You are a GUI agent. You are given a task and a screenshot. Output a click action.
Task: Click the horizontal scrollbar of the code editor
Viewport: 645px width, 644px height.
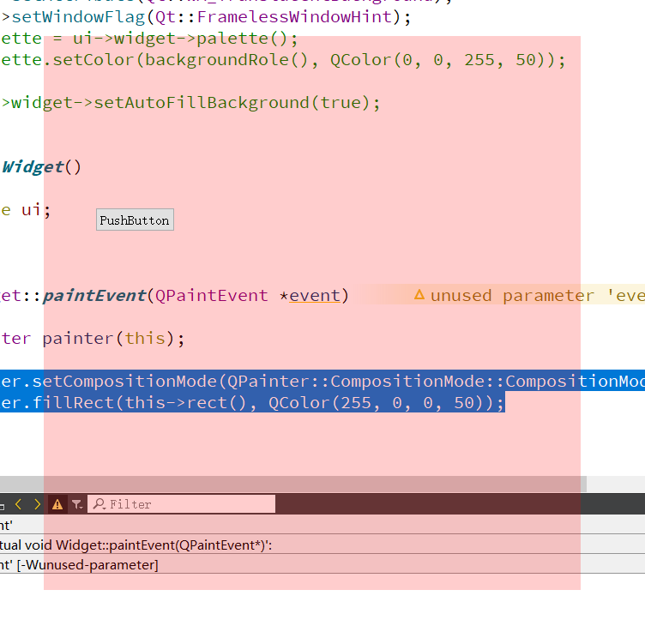[292, 484]
